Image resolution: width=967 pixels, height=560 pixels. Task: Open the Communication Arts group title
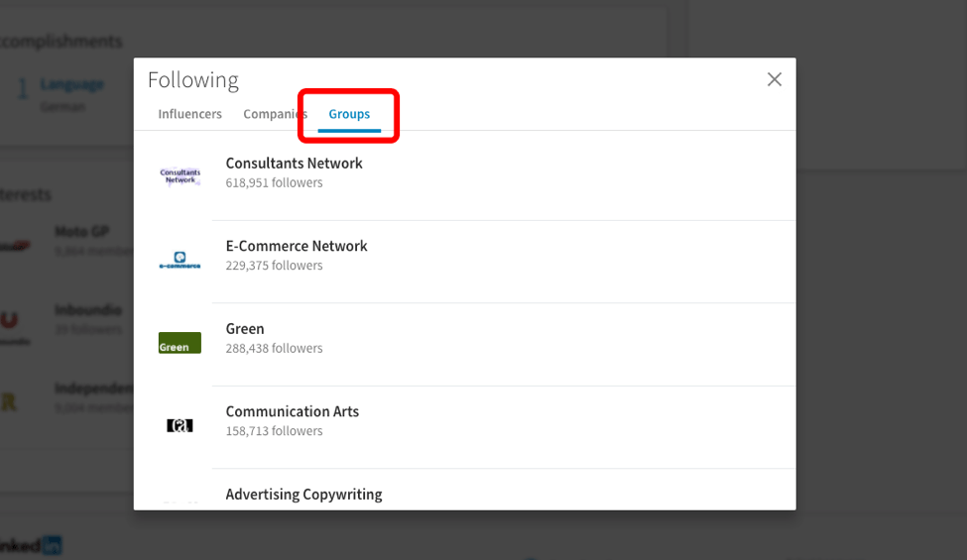pos(292,411)
